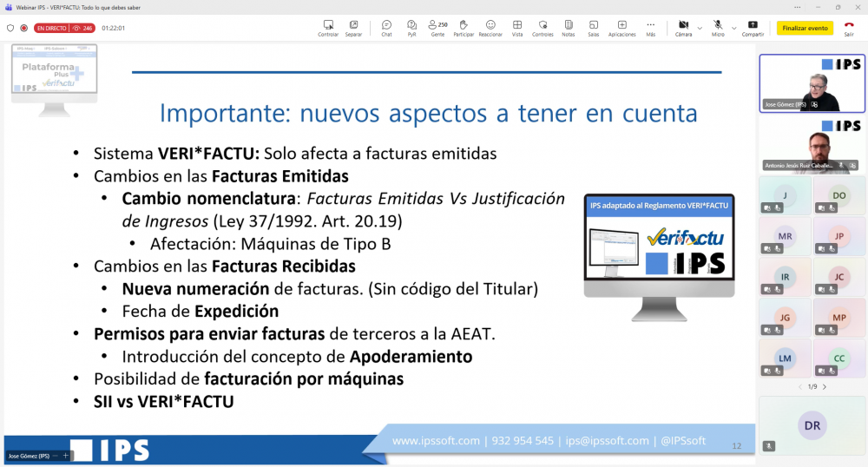This screenshot has height=467, width=868.
Task: Click Controlar to request control
Action: click(x=328, y=27)
